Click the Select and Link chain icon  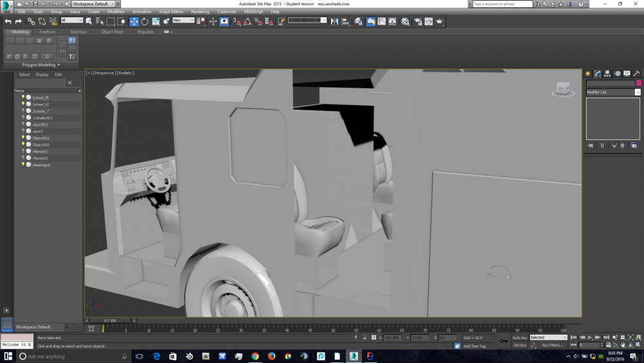(31, 21)
